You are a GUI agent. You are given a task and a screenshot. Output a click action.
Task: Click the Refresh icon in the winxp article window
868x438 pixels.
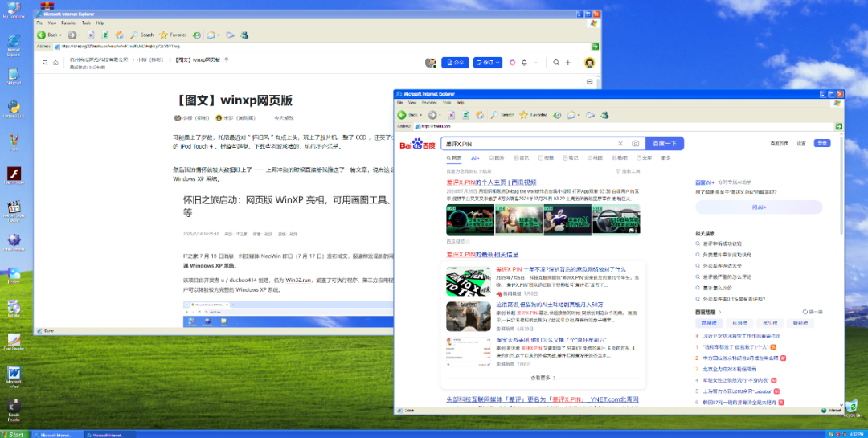click(105, 35)
